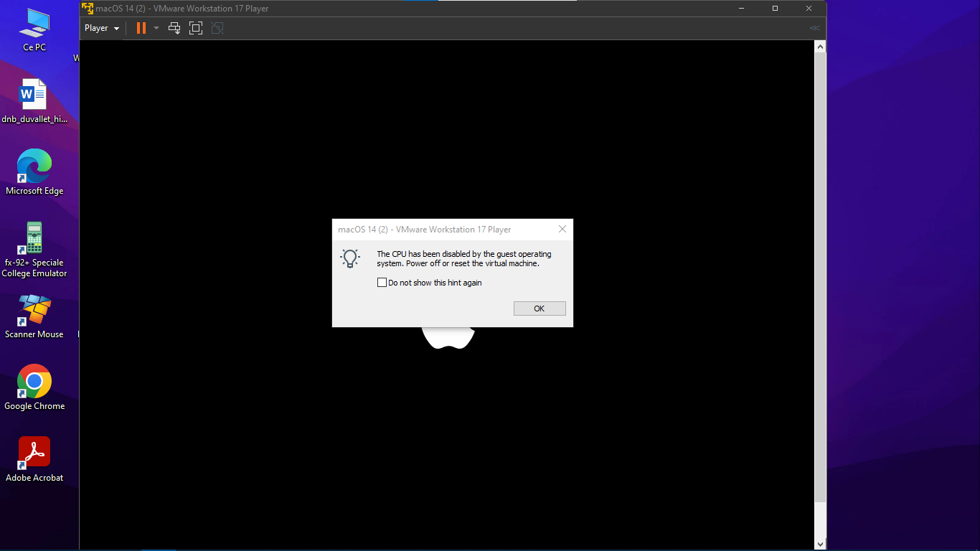Enter full screen mode in VMware Player
Image resolution: width=980 pixels, height=551 pixels.
196,28
